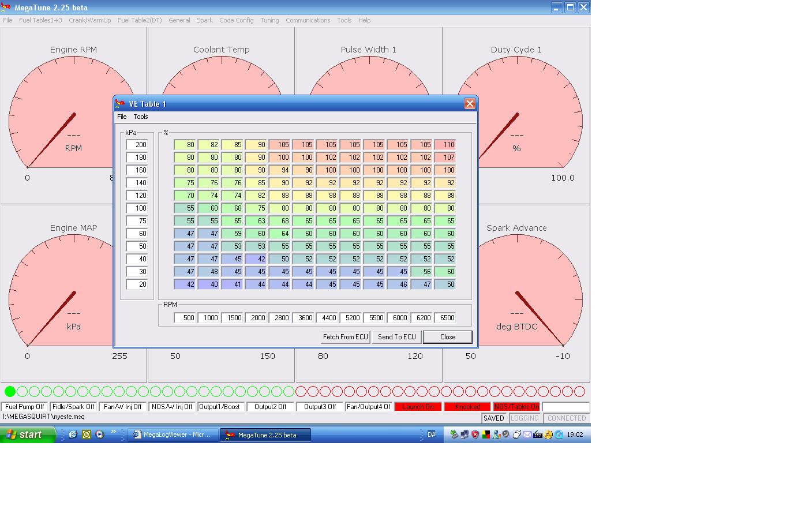
Task: Click the yellow-red-black-green squares tray icon
Action: [486, 434]
